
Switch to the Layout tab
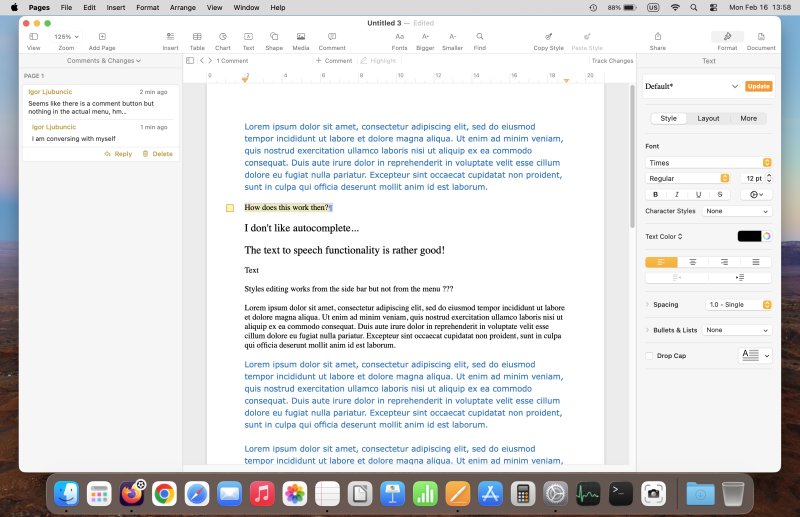pos(708,118)
